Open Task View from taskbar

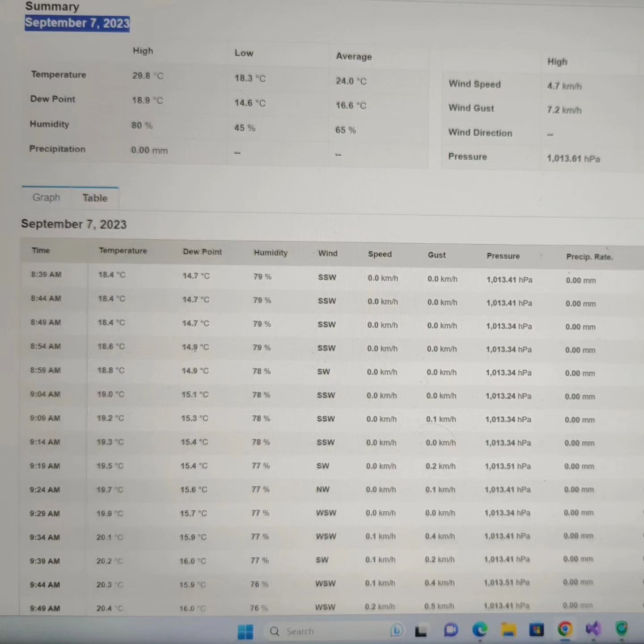point(421,631)
